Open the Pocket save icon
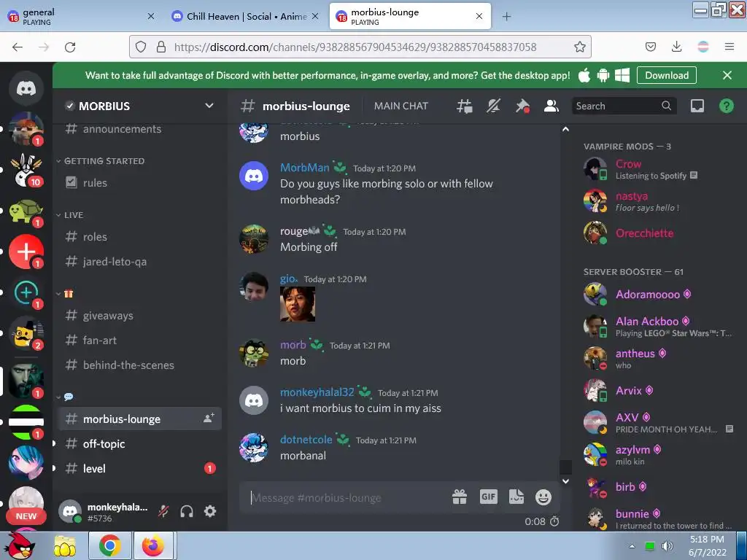747x560 pixels. pos(650,47)
